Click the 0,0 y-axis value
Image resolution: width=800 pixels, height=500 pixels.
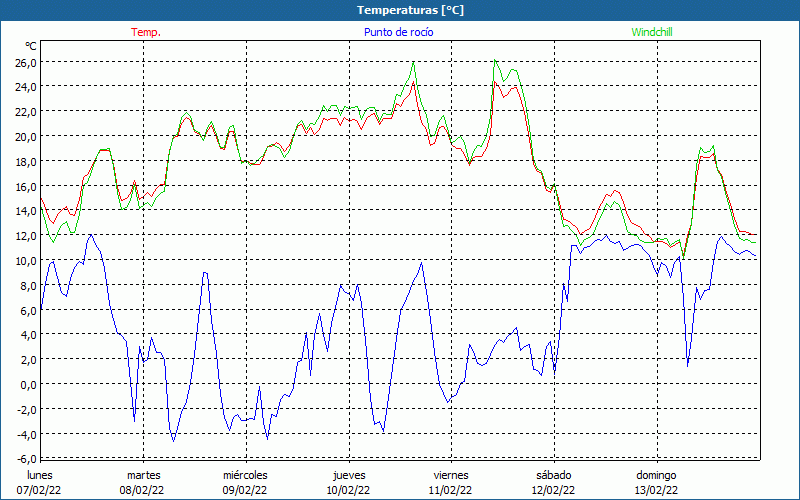(x=29, y=385)
